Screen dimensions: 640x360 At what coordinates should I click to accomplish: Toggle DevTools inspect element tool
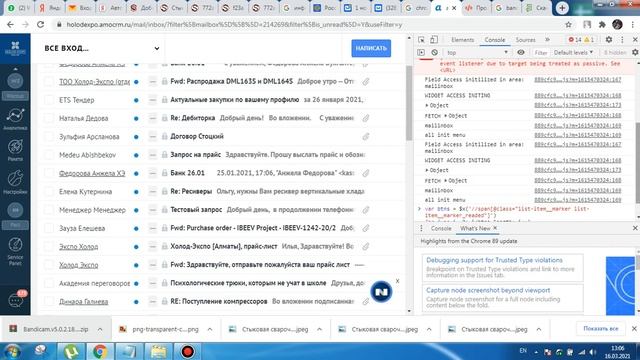[x=421, y=40]
